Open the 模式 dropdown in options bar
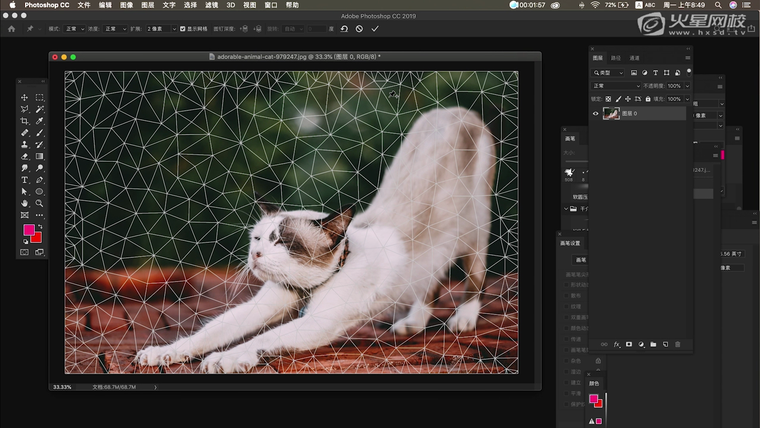Image resolution: width=760 pixels, height=428 pixels. point(76,29)
